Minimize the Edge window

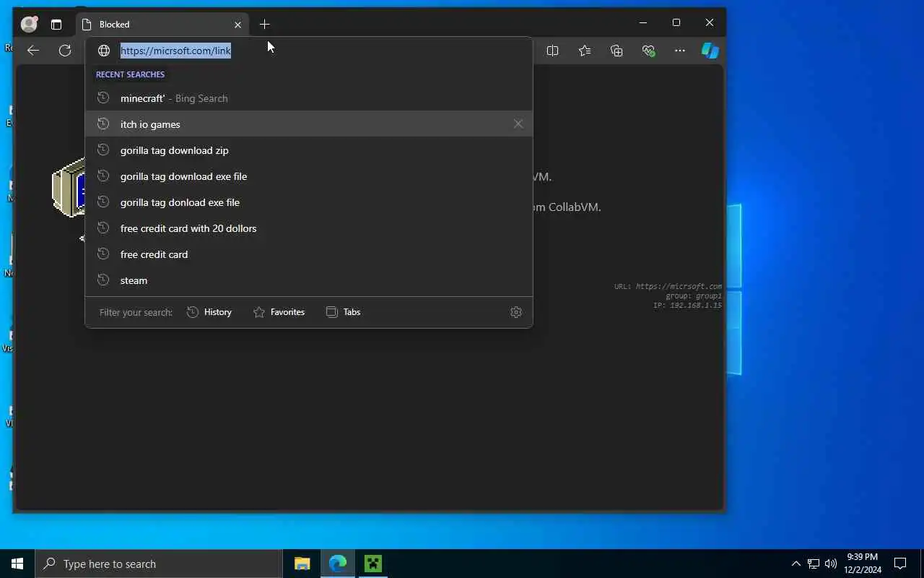643,23
